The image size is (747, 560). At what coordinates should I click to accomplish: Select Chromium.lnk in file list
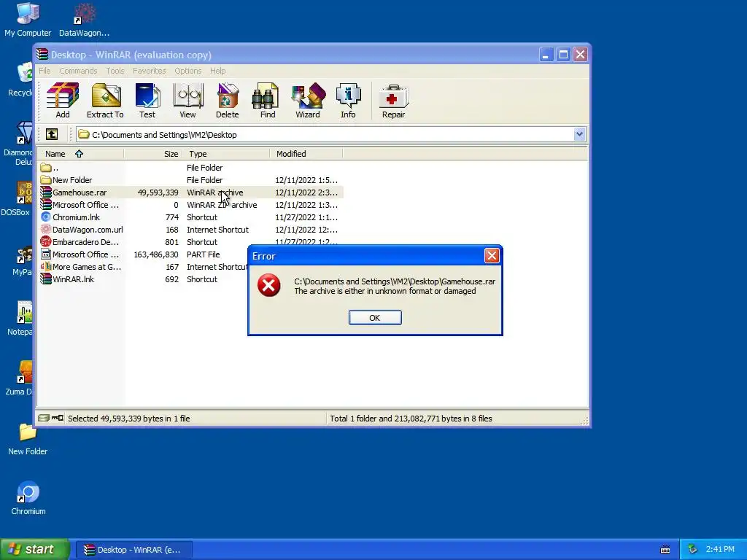[190, 217]
